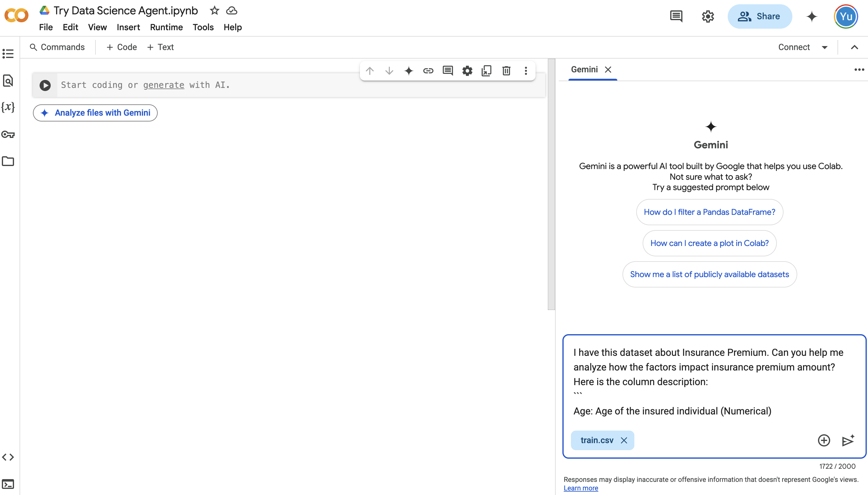The height and width of the screenshot is (495, 868).
Task: Expand the Connect dropdown arrow
Action: (824, 47)
